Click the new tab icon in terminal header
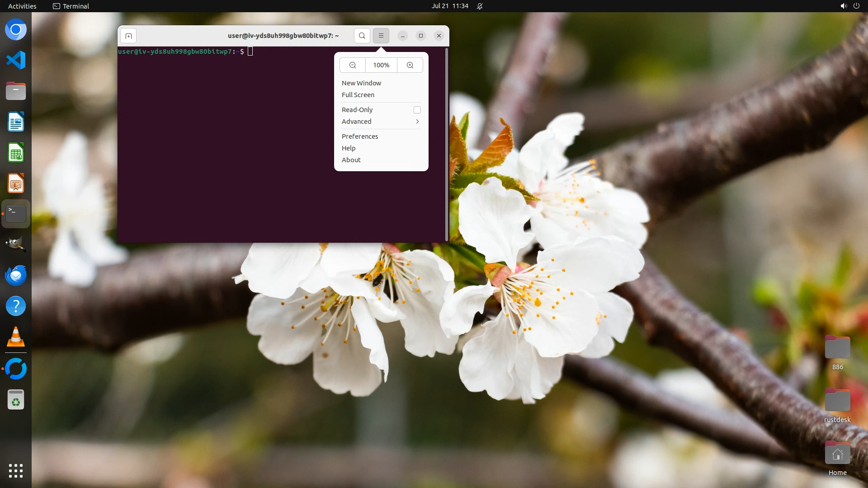 tap(128, 36)
